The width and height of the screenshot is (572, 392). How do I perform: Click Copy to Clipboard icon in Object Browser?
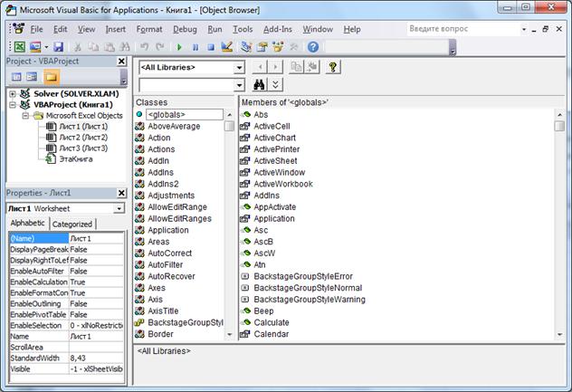point(296,67)
